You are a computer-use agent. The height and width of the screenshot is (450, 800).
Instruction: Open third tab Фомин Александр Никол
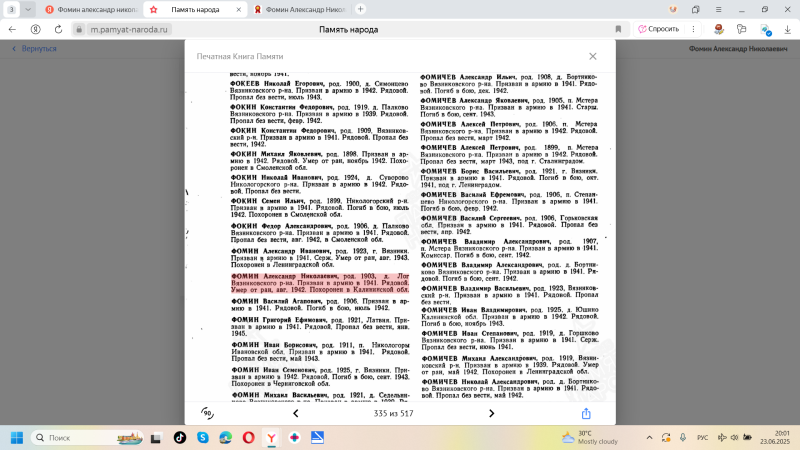coord(300,9)
